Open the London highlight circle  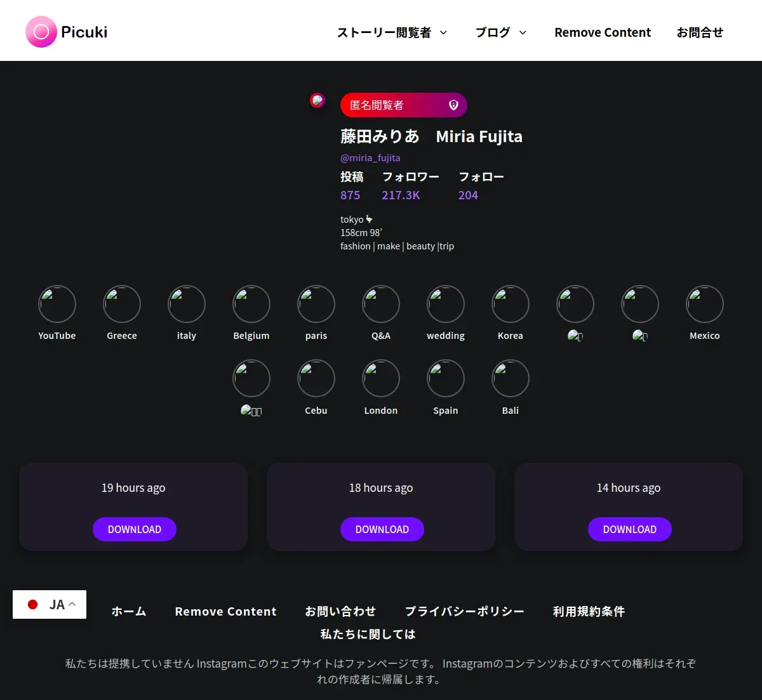pos(381,378)
